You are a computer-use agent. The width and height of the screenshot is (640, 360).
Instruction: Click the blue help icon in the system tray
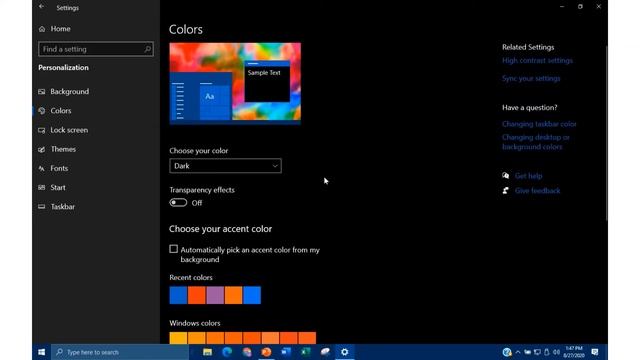(507, 352)
